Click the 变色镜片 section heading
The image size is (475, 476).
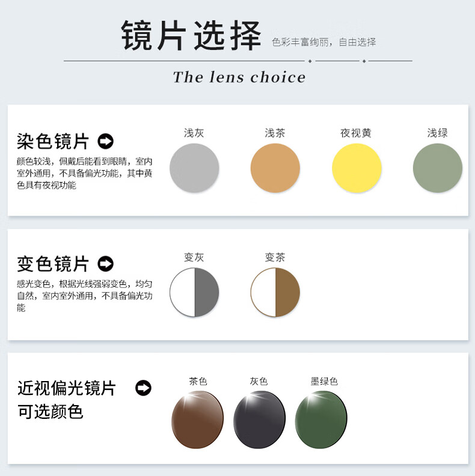click(x=53, y=263)
